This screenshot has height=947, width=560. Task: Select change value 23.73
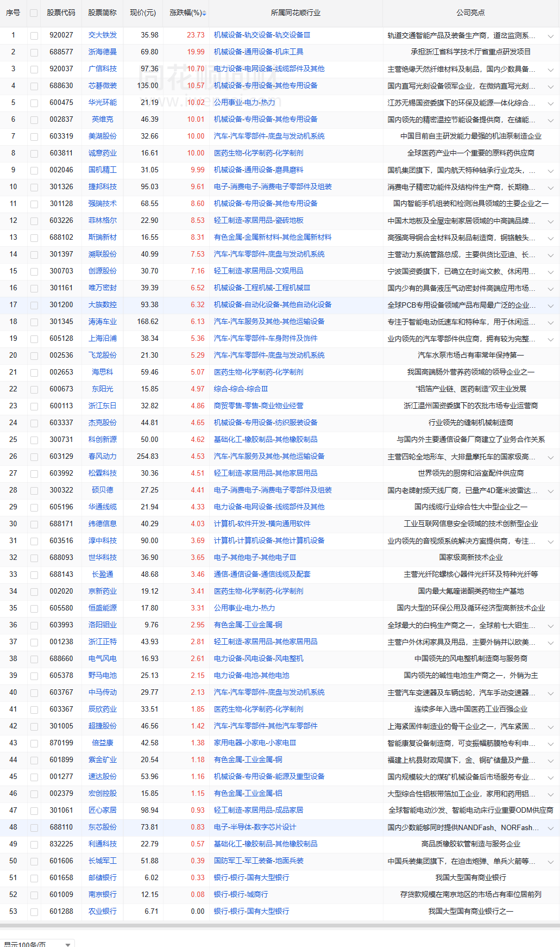(196, 35)
